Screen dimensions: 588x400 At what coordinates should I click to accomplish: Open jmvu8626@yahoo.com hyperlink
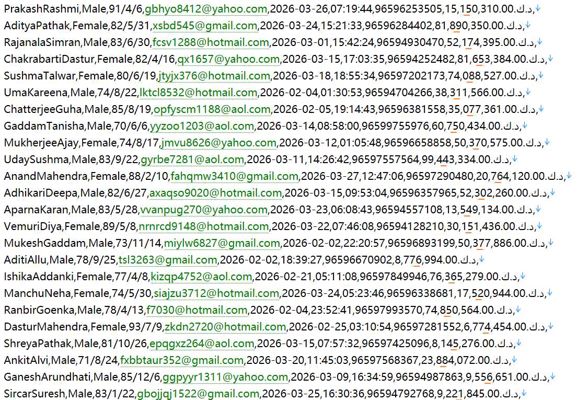click(219, 142)
